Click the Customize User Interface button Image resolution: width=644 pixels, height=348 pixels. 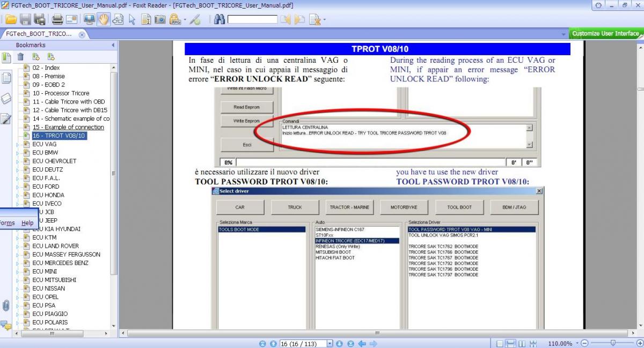pyautogui.click(x=605, y=33)
